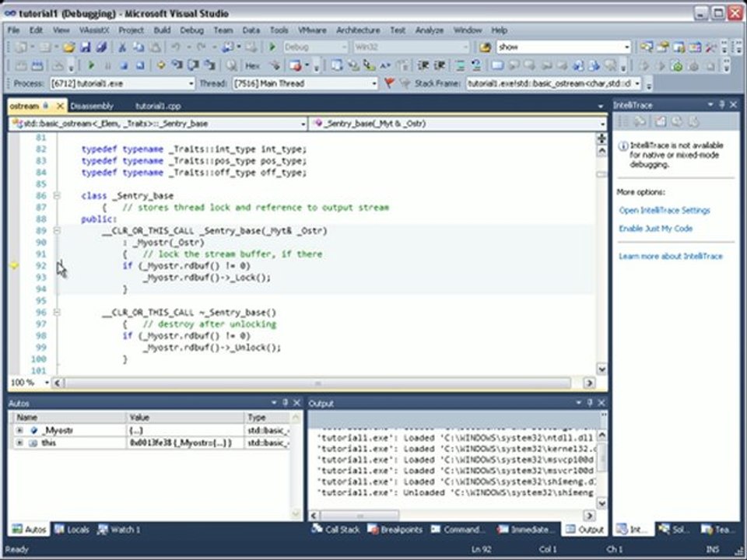Click the Start Debugging green arrow beside Debug configuration
This screenshot has width=747, height=560.
tap(272, 47)
